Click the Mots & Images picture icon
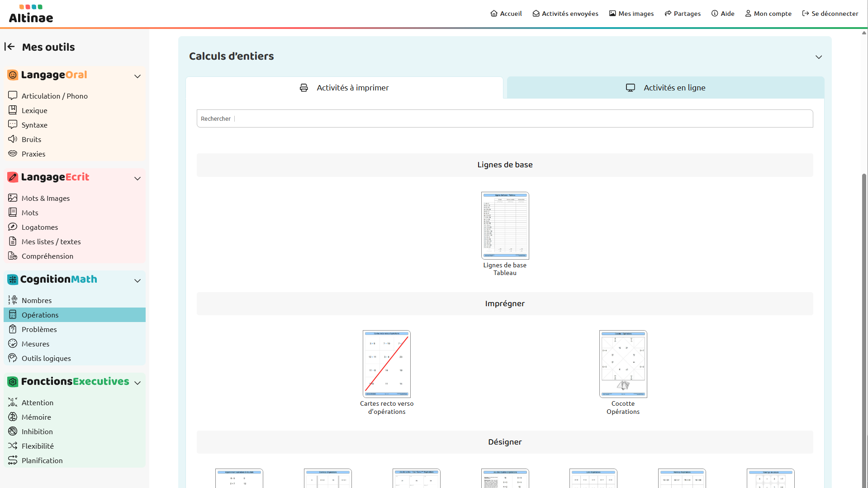This screenshot has width=868, height=488. coord(13,198)
